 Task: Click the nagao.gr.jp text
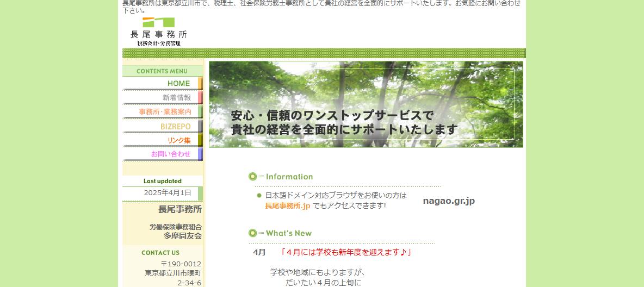[449, 201]
